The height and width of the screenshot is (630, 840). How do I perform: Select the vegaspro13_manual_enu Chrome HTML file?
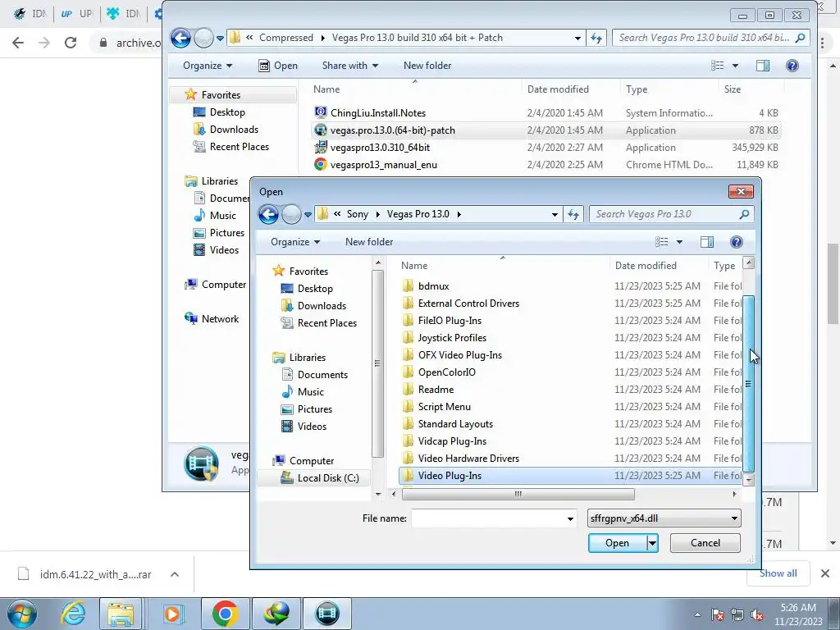tap(384, 165)
